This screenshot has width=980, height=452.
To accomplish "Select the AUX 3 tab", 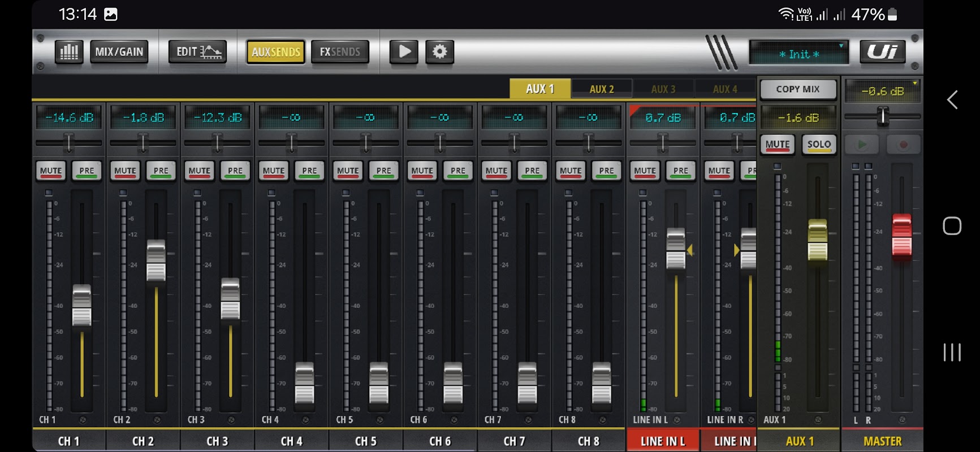I will point(663,89).
